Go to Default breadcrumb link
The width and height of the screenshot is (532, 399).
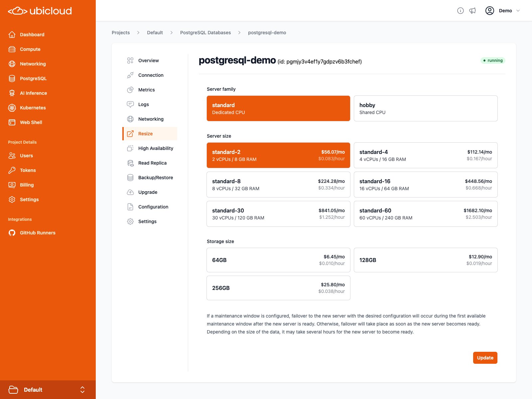click(155, 33)
